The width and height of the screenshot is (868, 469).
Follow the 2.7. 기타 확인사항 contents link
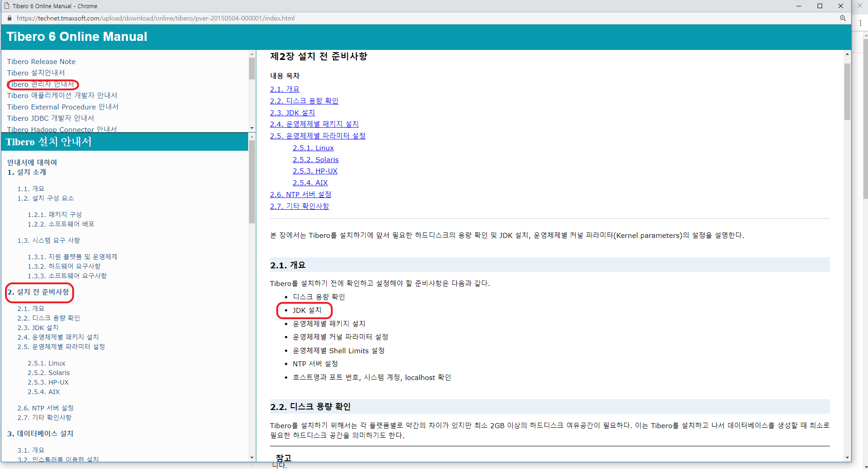[x=299, y=206]
